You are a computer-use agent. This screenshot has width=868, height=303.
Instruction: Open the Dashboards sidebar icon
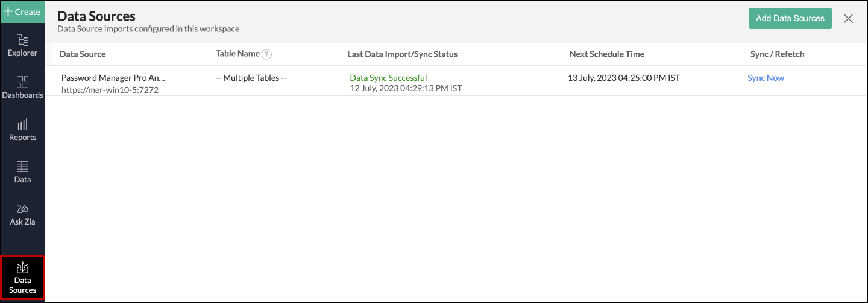(22, 88)
